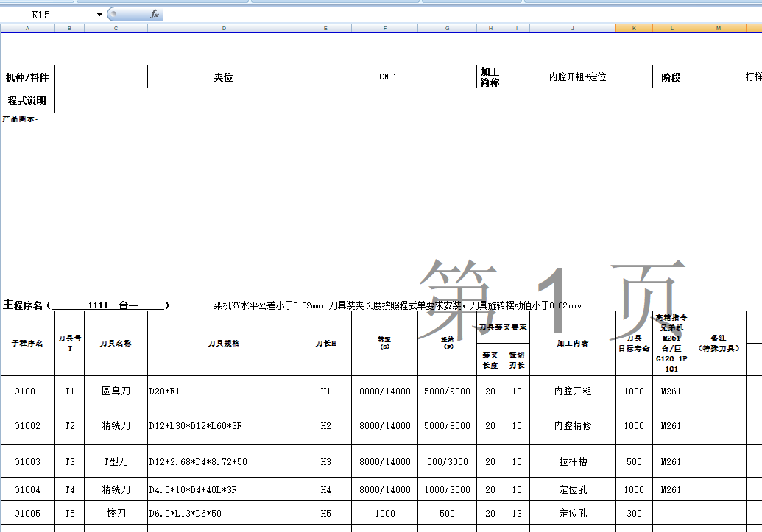Click the fx insert function icon

[x=155, y=14]
